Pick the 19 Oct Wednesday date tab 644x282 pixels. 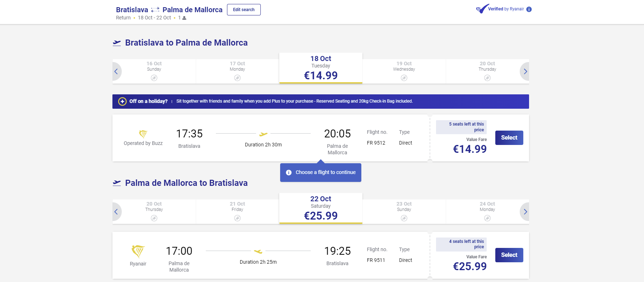404,71
